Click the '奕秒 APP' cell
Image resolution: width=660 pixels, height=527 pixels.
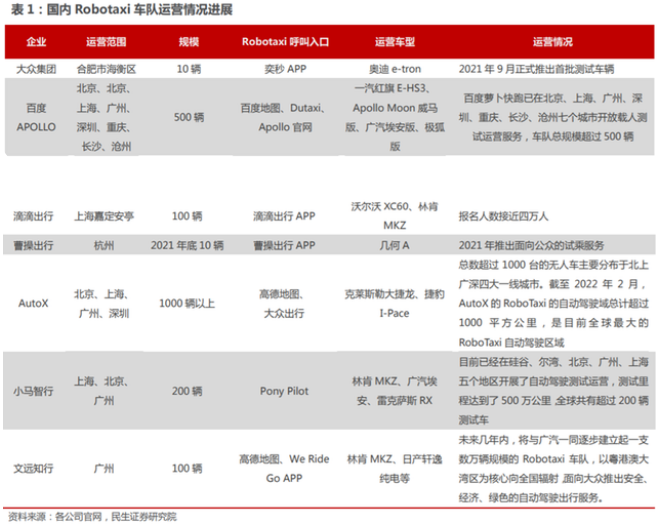tap(285, 69)
